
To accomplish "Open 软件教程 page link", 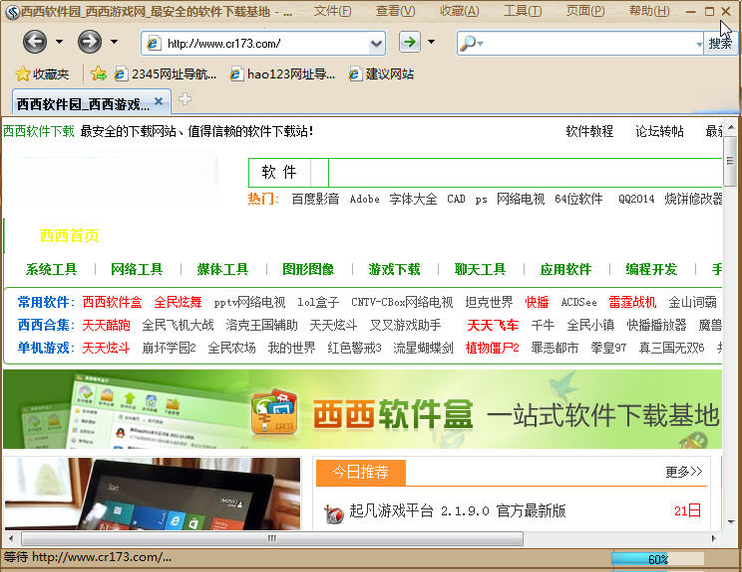I will coord(589,131).
